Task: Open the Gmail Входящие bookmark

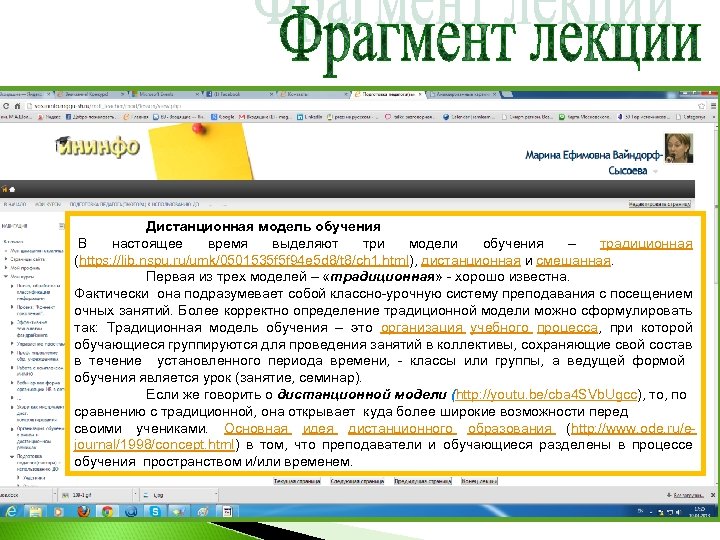Action: click(x=264, y=117)
